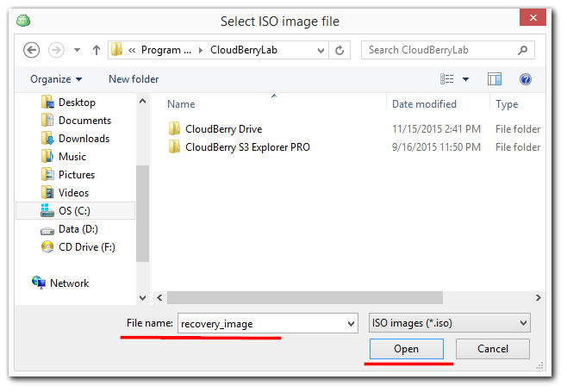Click the up-one-level arrow
567x392 pixels.
[x=97, y=50]
